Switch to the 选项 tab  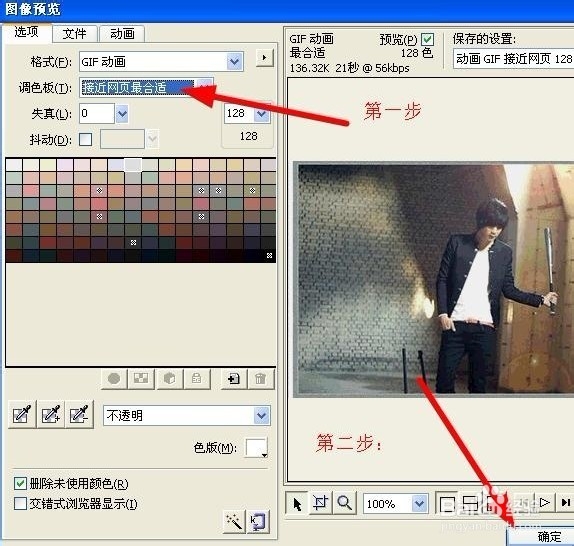[26, 32]
